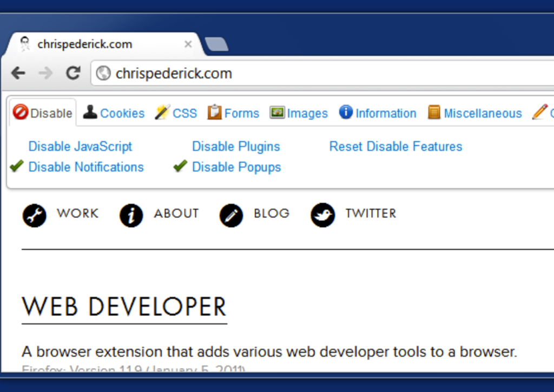Image resolution: width=554 pixels, height=392 pixels.
Task: Click the About info circle icon
Action: point(131,215)
